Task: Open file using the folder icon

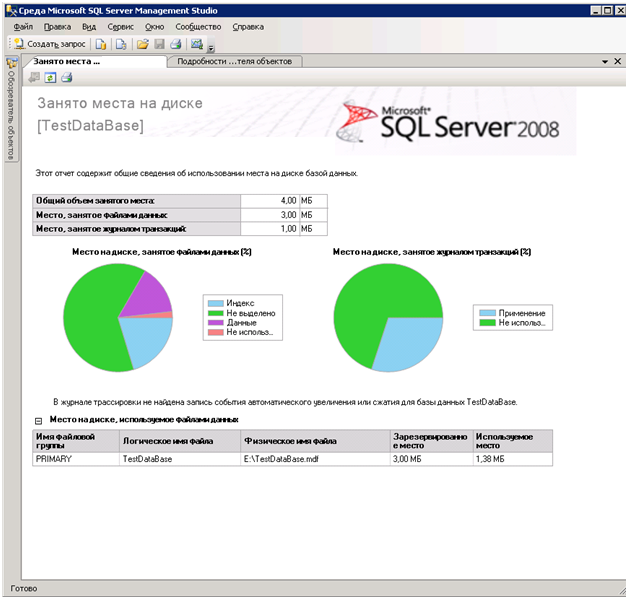Action: pos(143,44)
